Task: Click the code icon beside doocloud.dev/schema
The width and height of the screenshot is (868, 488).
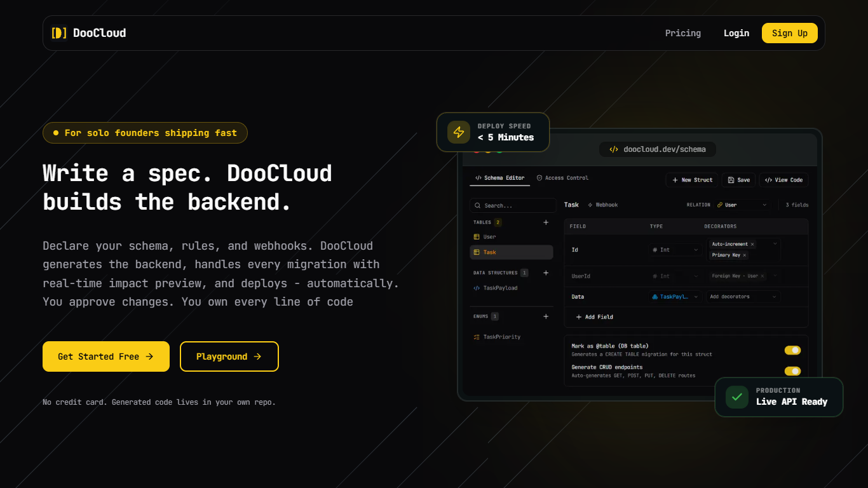Action: (614, 149)
